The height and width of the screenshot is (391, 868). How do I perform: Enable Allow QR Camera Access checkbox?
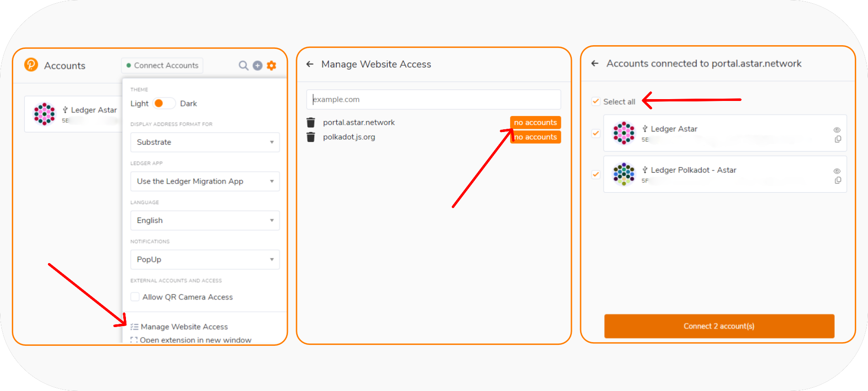click(x=135, y=297)
